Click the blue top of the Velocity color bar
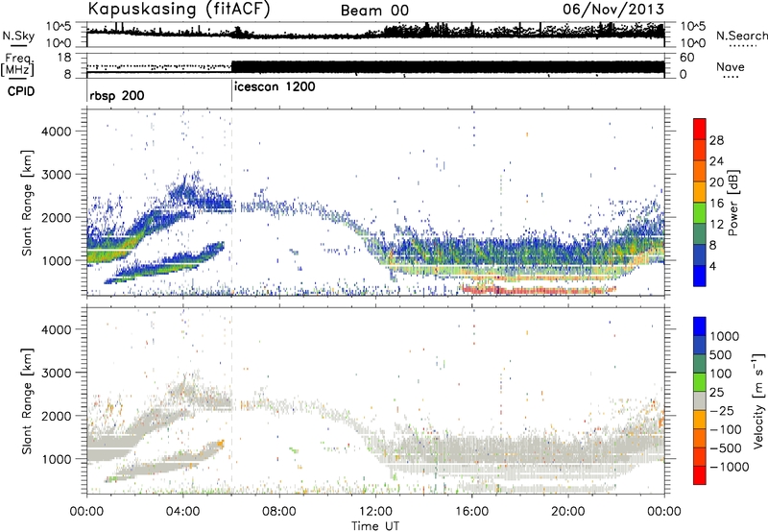 tap(700, 326)
